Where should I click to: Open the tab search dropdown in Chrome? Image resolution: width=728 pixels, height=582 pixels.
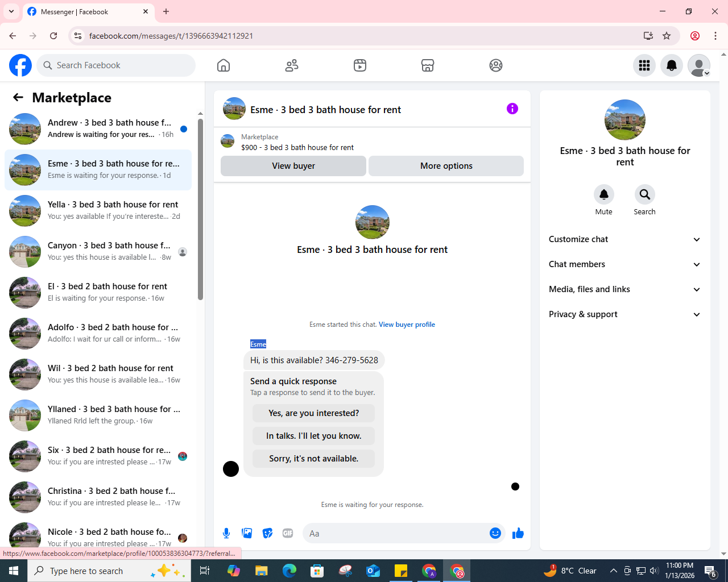[11, 11]
